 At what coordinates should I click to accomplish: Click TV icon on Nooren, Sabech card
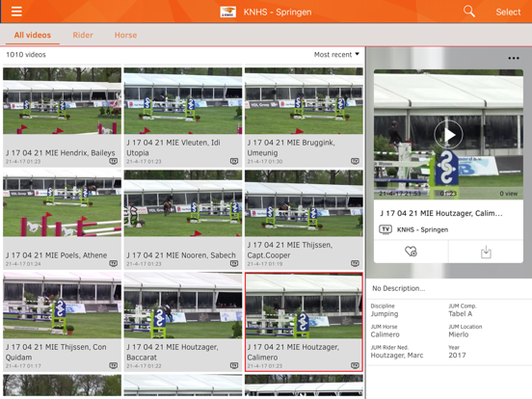pyautogui.click(x=234, y=264)
